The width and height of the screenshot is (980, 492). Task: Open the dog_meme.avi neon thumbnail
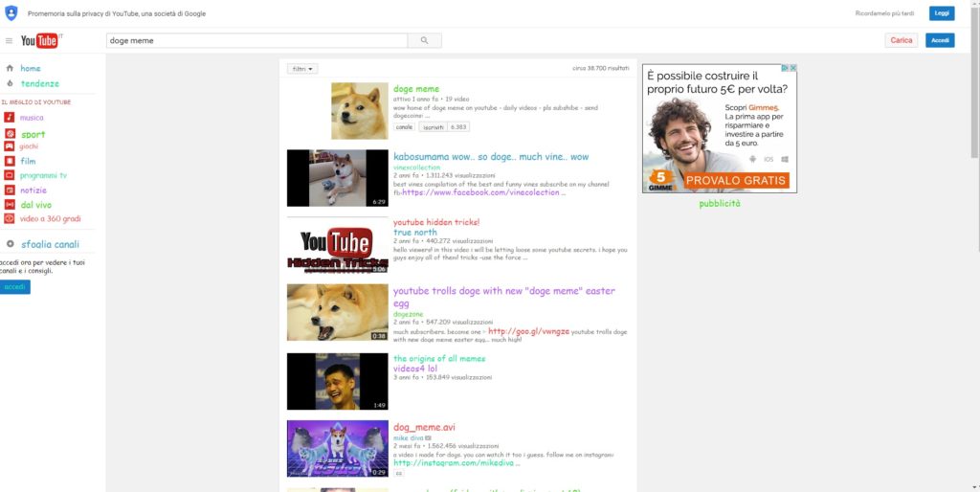click(x=338, y=448)
